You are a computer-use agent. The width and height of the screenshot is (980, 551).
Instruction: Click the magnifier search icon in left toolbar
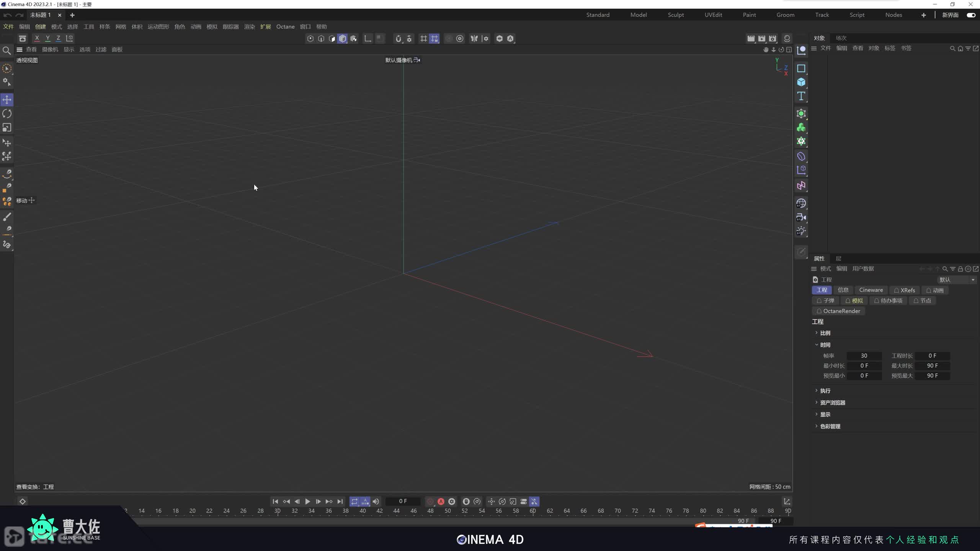(x=7, y=51)
